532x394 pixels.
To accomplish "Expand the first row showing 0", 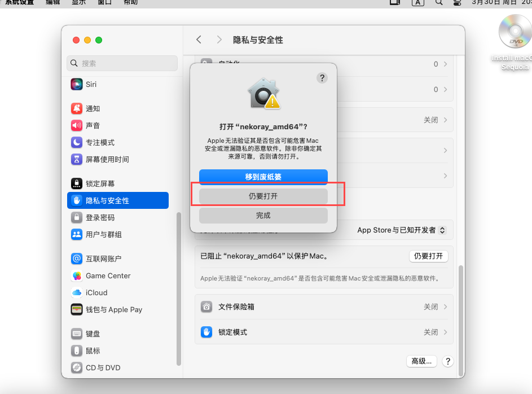I will [x=446, y=64].
